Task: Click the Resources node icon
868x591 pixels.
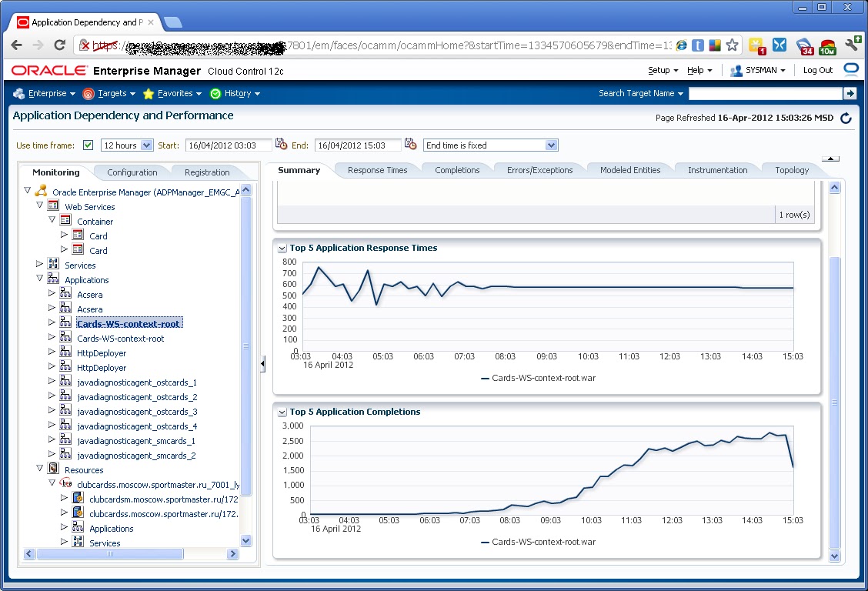Action: point(53,469)
